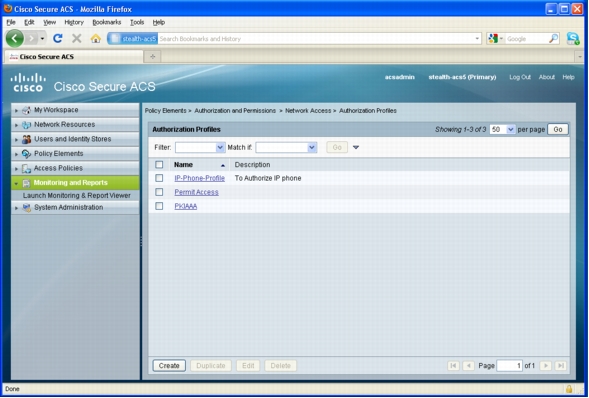Expand Users and Identity Stores arrow
This screenshot has height=398, width=589.
(x=16, y=140)
